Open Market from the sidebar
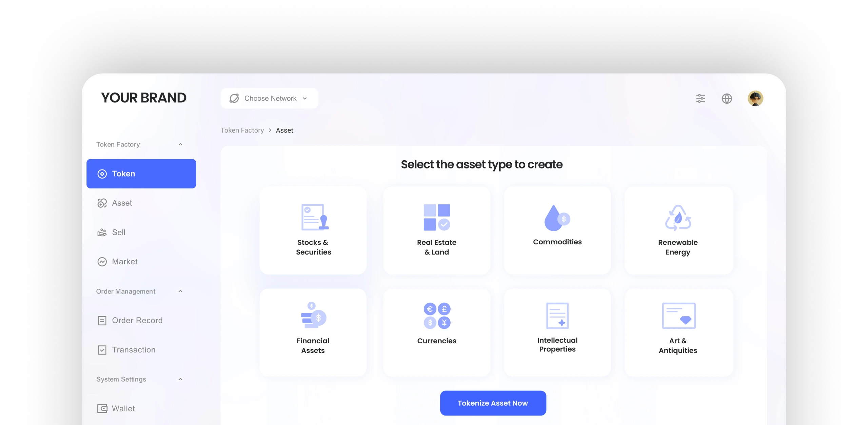 [x=124, y=261]
